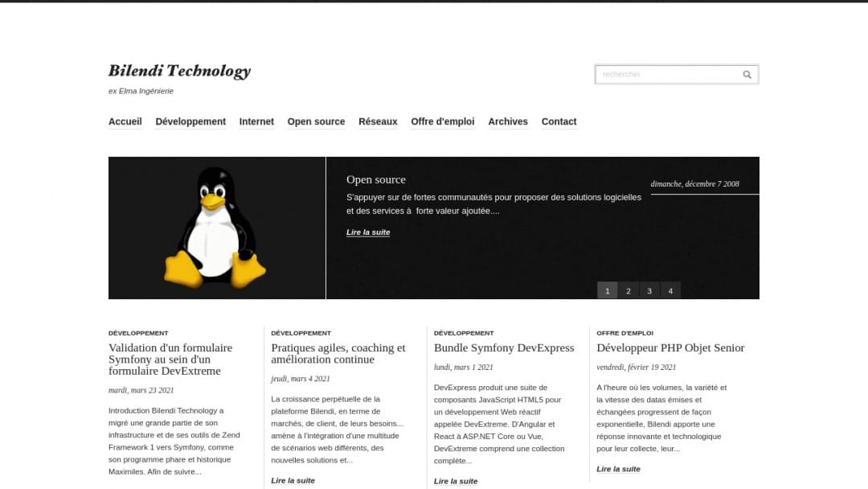Go to the Contact page

pos(559,121)
